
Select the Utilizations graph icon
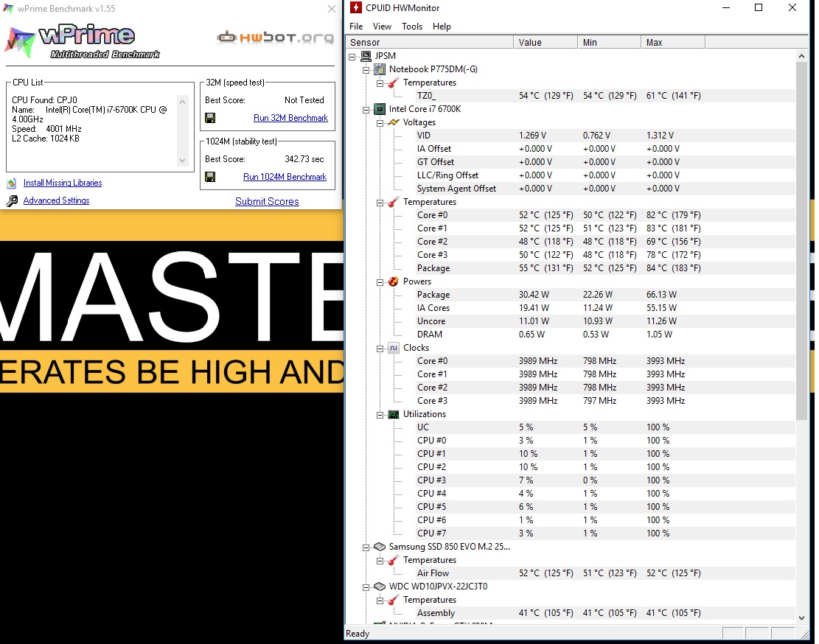(x=394, y=414)
